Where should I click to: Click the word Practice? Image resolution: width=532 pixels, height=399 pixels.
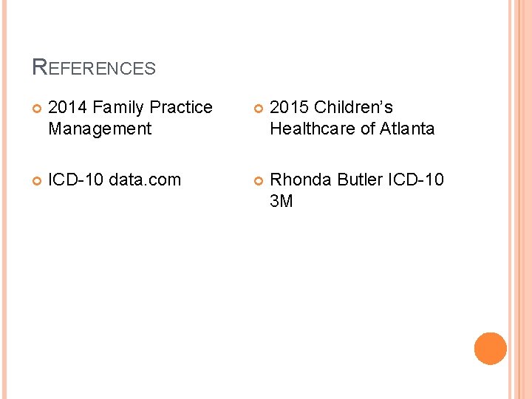pyautogui.click(x=181, y=107)
